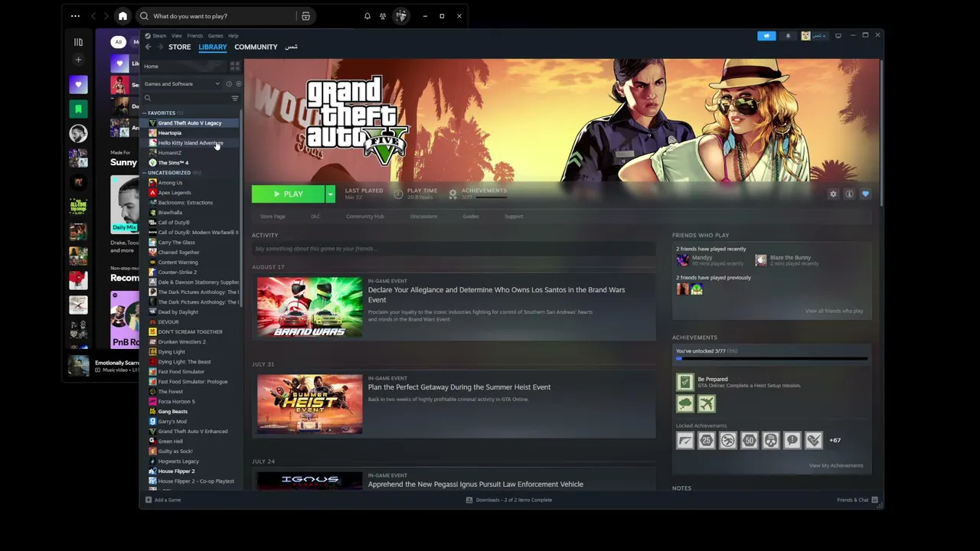Switch to the Library tab
The height and width of the screenshot is (551, 980).
213,47
